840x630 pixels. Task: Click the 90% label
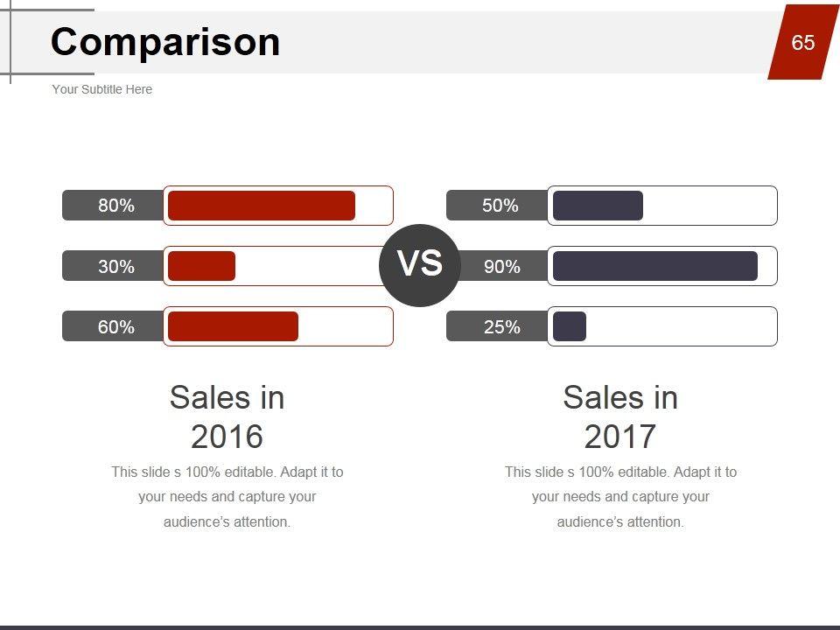coord(501,267)
